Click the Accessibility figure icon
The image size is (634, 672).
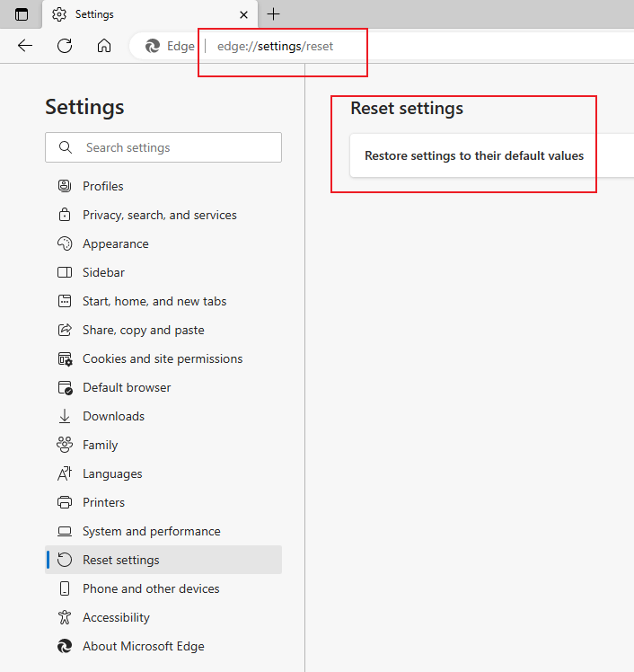[65, 617]
